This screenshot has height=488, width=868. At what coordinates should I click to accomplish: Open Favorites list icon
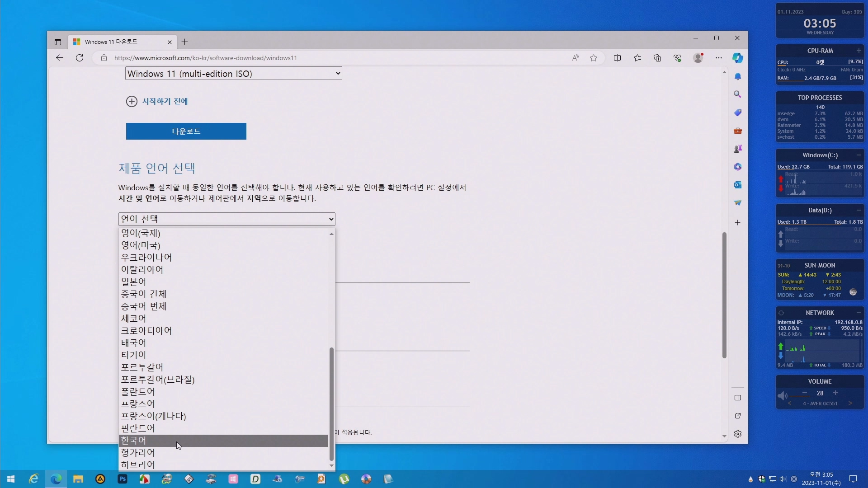pyautogui.click(x=637, y=58)
